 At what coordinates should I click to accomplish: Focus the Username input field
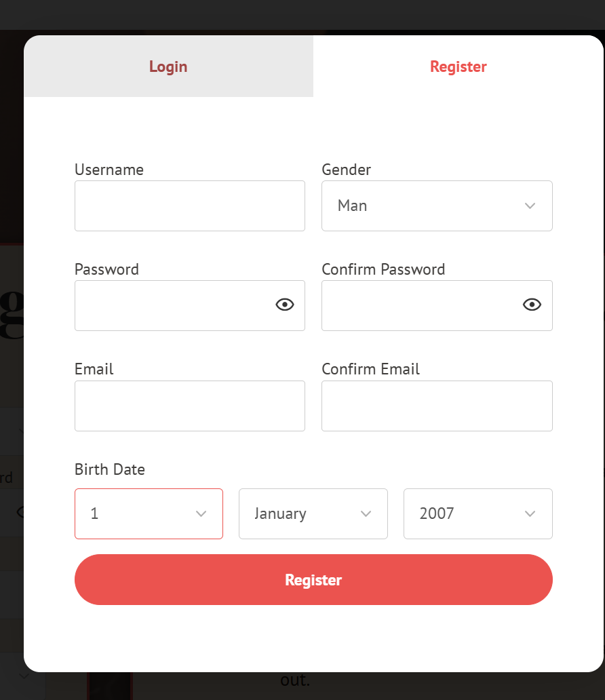(190, 206)
